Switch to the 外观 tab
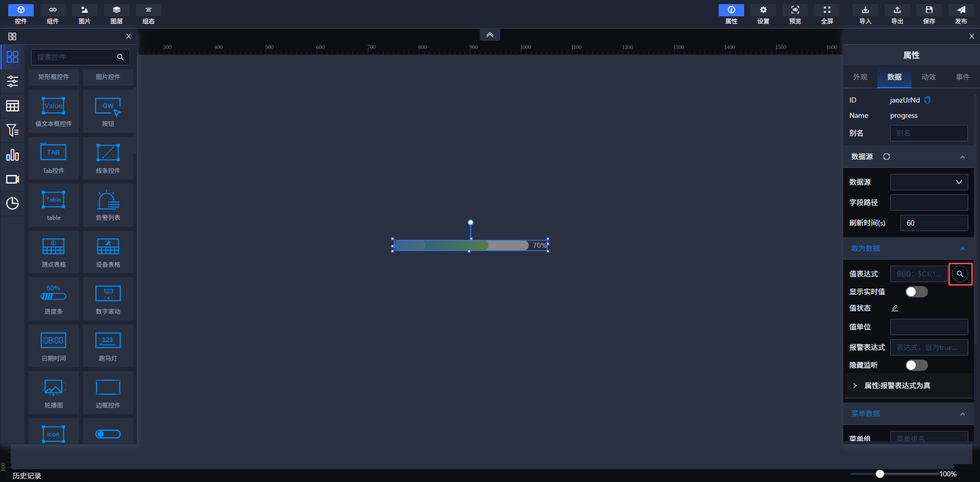This screenshot has width=980, height=482. (x=860, y=77)
